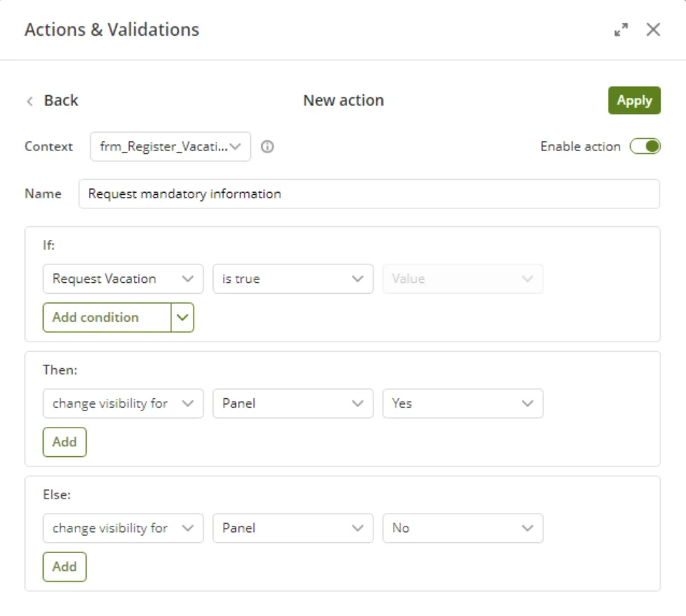Click the Apply button
Image resolution: width=686 pixels, height=616 pixels.
(x=634, y=100)
